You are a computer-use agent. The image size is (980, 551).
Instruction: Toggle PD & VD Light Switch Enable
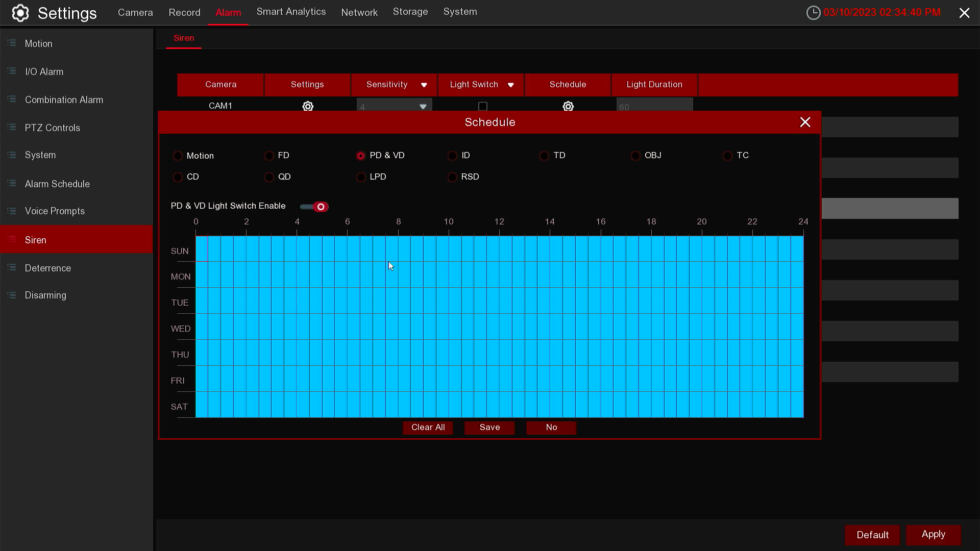pyautogui.click(x=314, y=207)
